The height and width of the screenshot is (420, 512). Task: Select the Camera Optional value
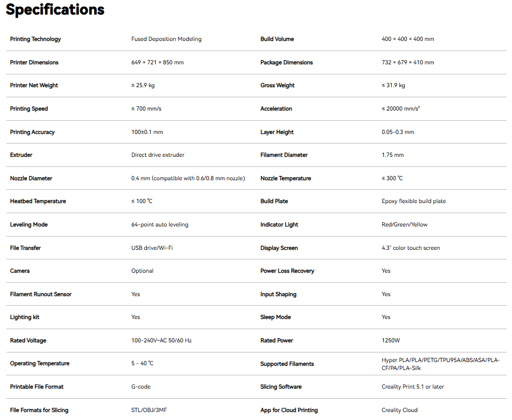click(x=142, y=271)
